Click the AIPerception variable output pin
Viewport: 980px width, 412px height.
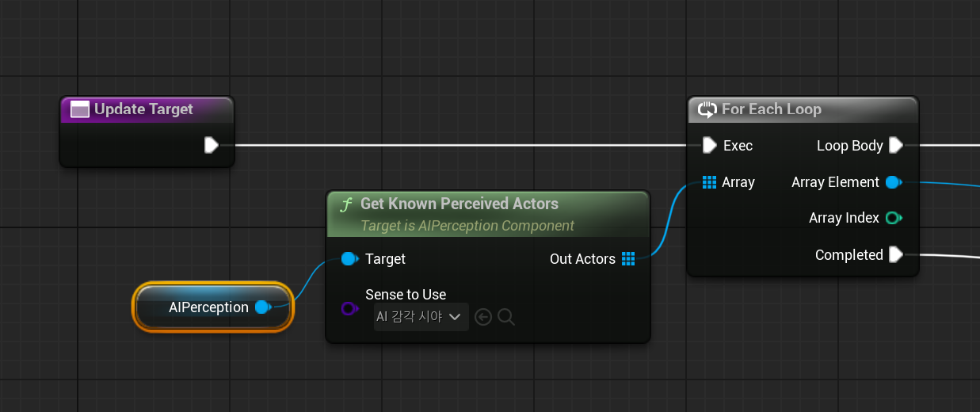(x=263, y=307)
